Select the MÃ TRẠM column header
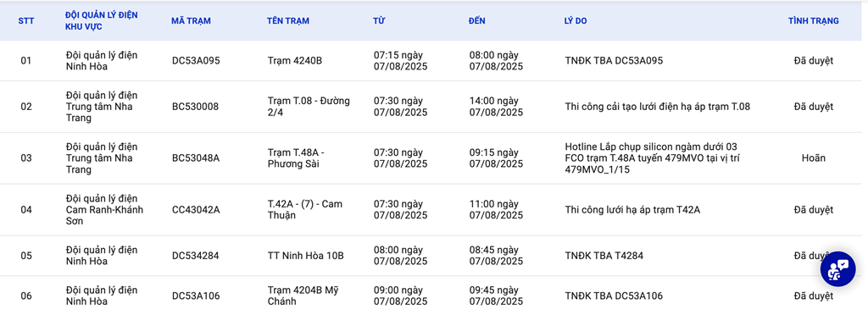 point(191,21)
